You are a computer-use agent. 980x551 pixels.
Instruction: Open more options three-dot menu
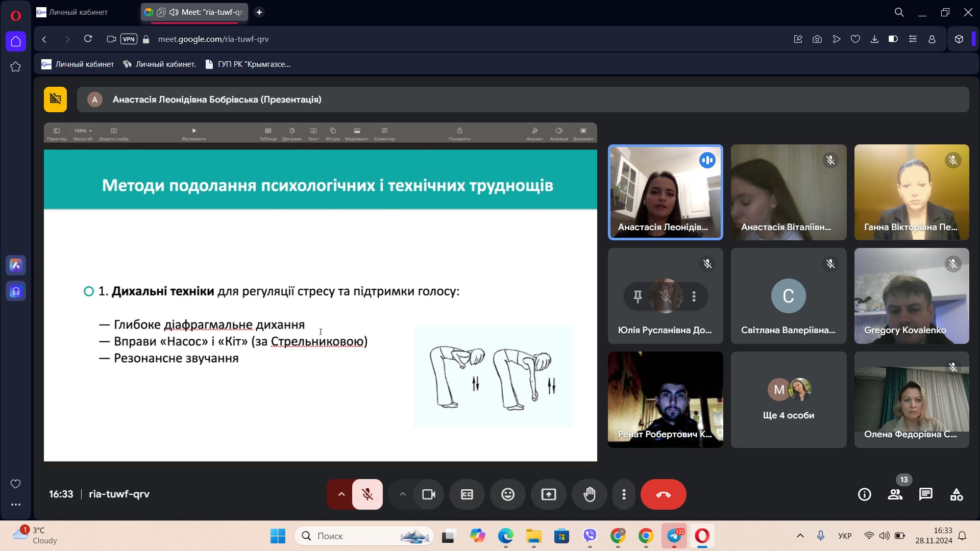point(624,494)
